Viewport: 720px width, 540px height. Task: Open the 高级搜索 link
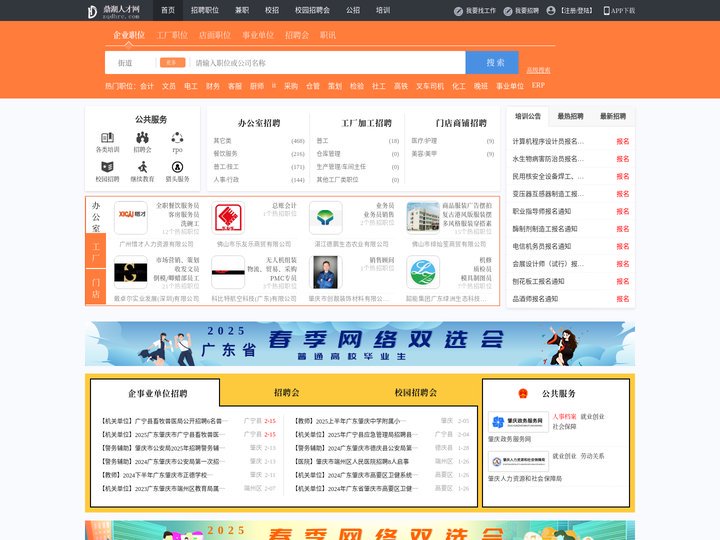pos(538,70)
